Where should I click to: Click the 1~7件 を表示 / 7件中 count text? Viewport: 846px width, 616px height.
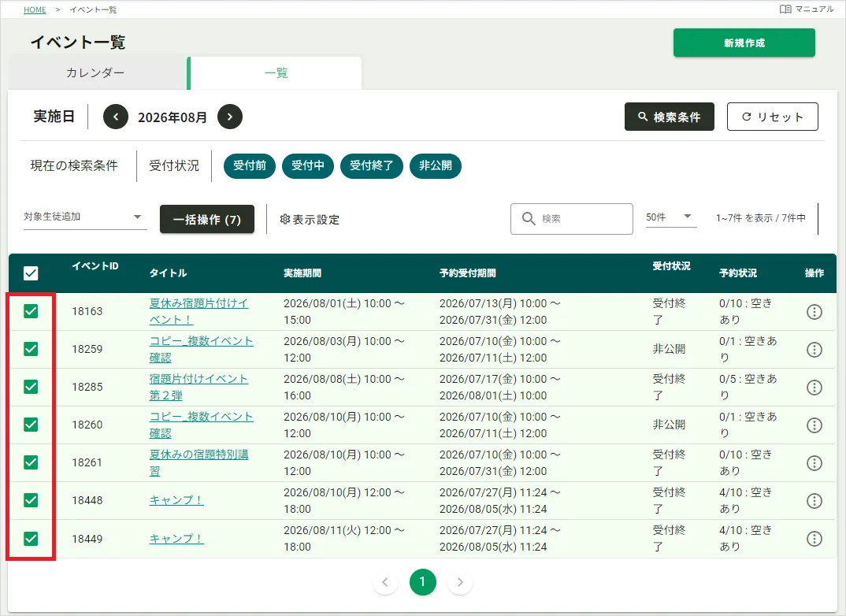[x=760, y=218]
